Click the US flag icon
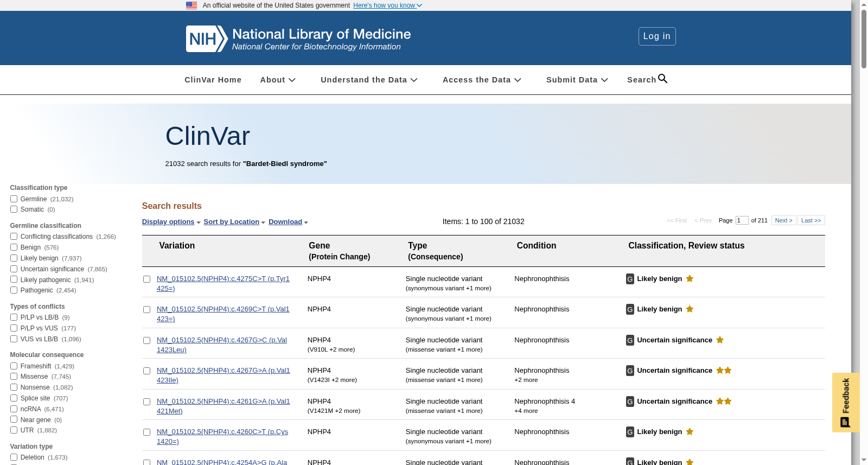The image size is (868, 465). click(x=192, y=5)
